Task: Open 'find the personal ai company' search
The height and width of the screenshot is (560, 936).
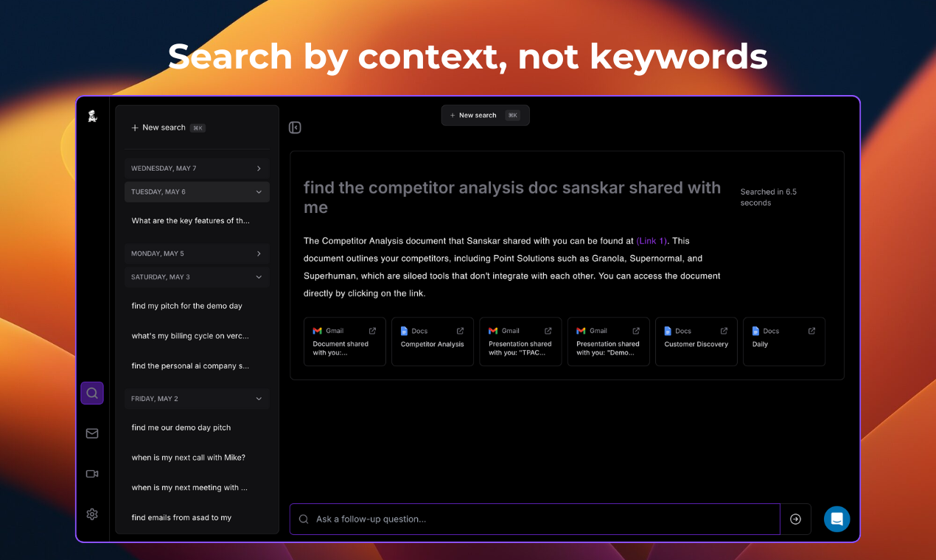Action: (x=190, y=366)
